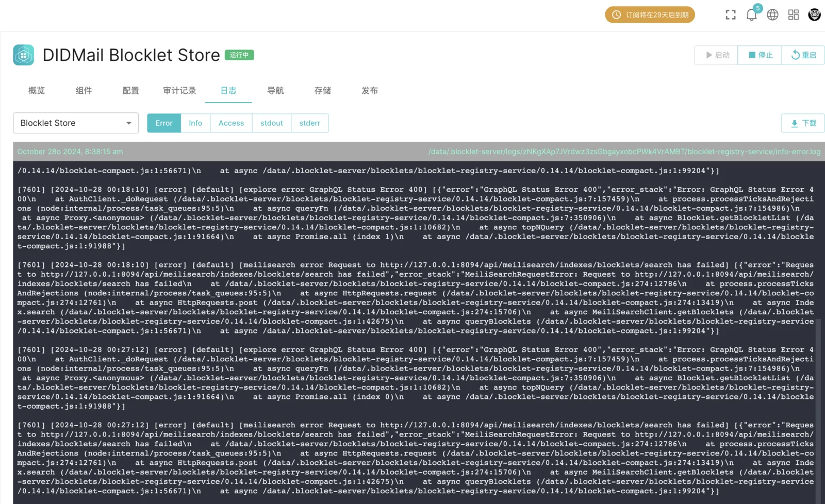Toggle fullscreen mode icon
The width and height of the screenshot is (825, 504).
[x=731, y=15]
